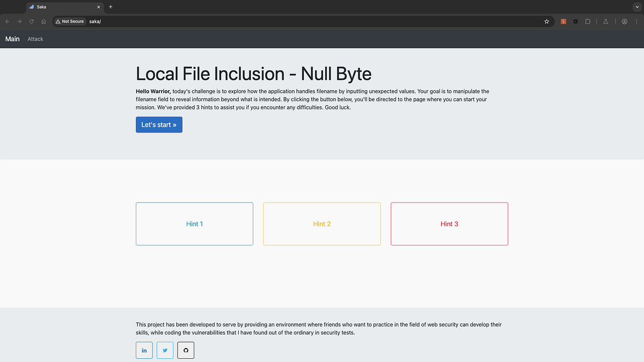Open the GitHub icon in the footer

pos(185,350)
